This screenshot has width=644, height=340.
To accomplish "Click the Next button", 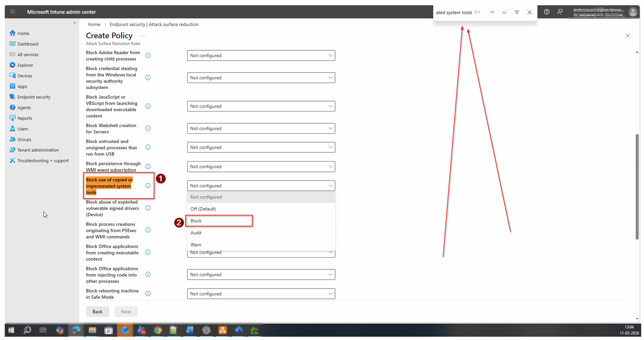I will (x=126, y=312).
